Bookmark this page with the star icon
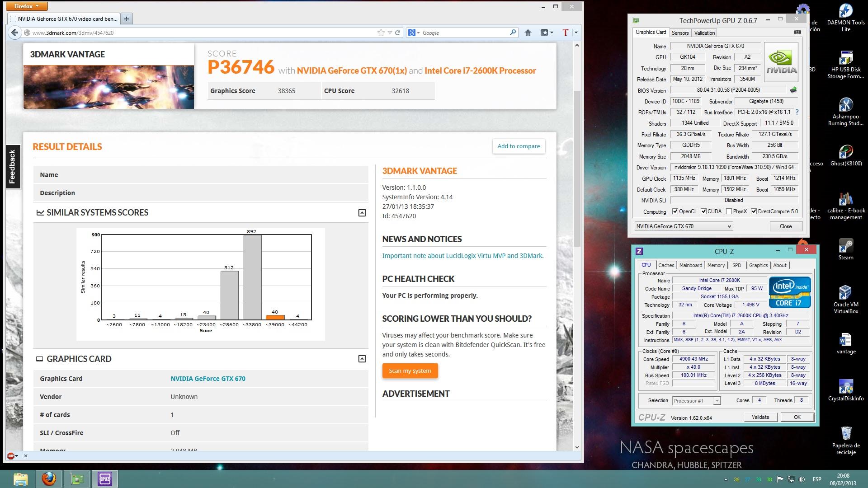Screen dimensions: 868x488 (381, 33)
